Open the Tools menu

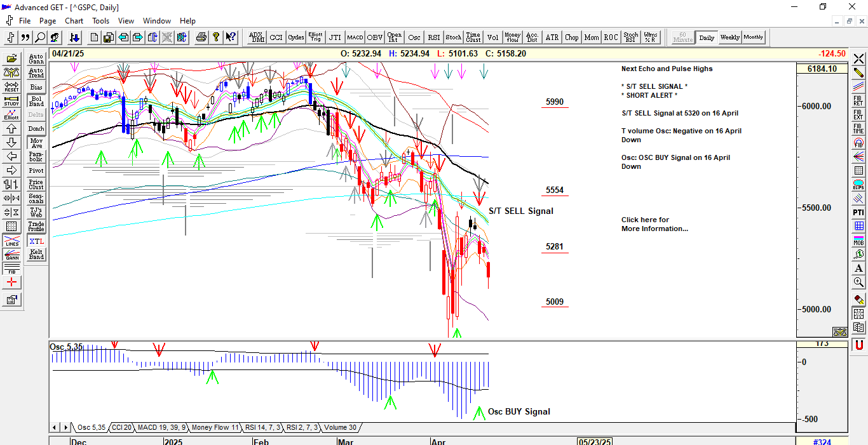(100, 21)
